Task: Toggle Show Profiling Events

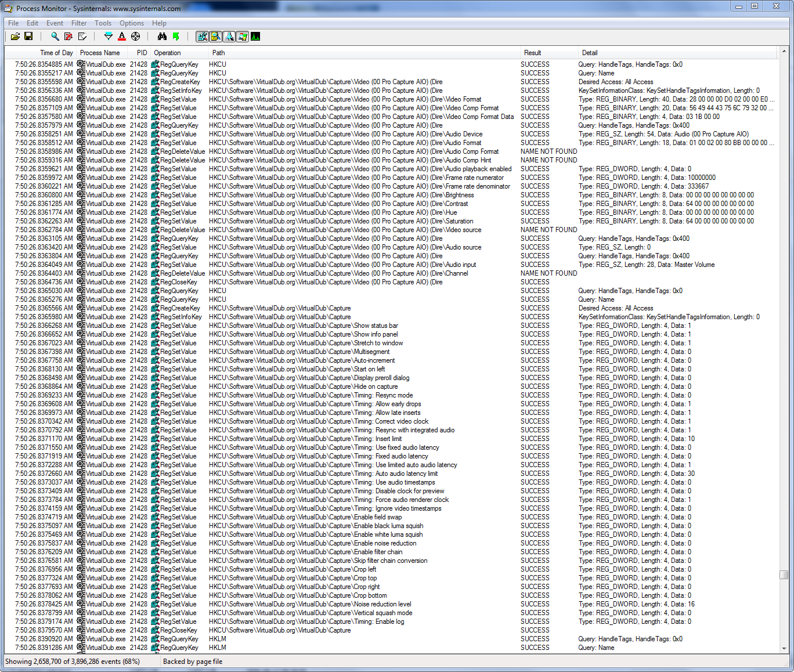Action: coord(255,37)
